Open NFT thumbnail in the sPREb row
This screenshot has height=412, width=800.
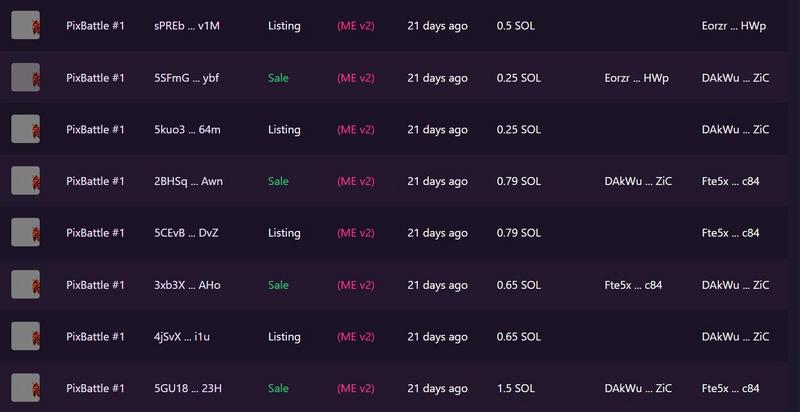[26, 25]
